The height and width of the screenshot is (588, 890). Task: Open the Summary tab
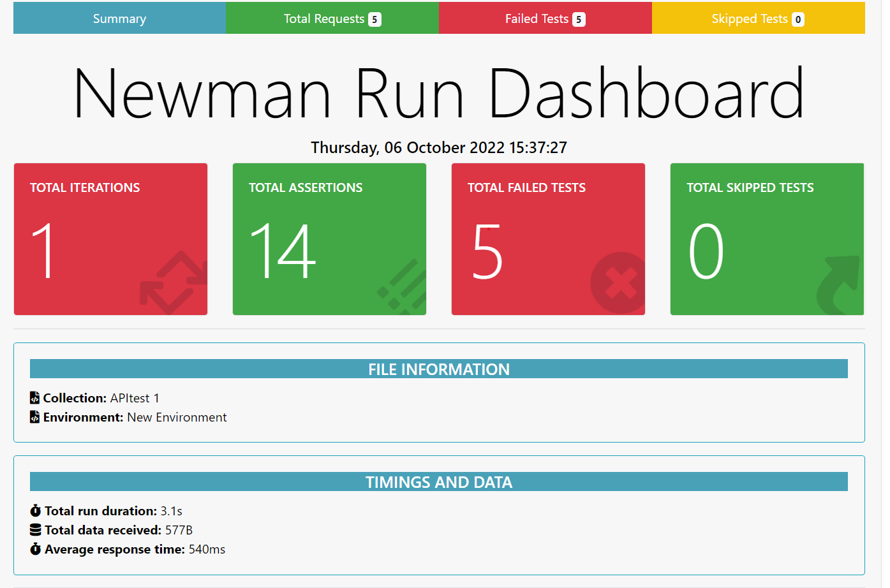click(x=119, y=18)
